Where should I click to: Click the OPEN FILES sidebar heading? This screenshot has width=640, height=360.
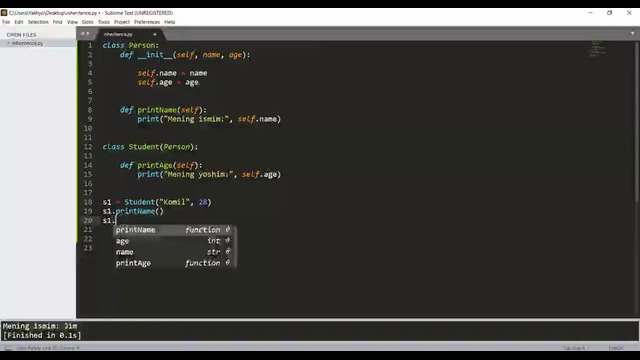[x=21, y=35]
